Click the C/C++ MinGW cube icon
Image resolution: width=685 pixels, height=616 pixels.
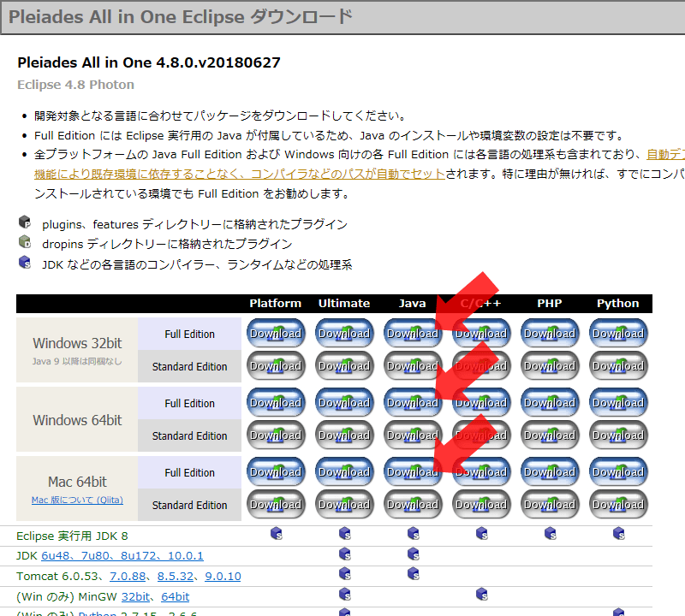[481, 594]
